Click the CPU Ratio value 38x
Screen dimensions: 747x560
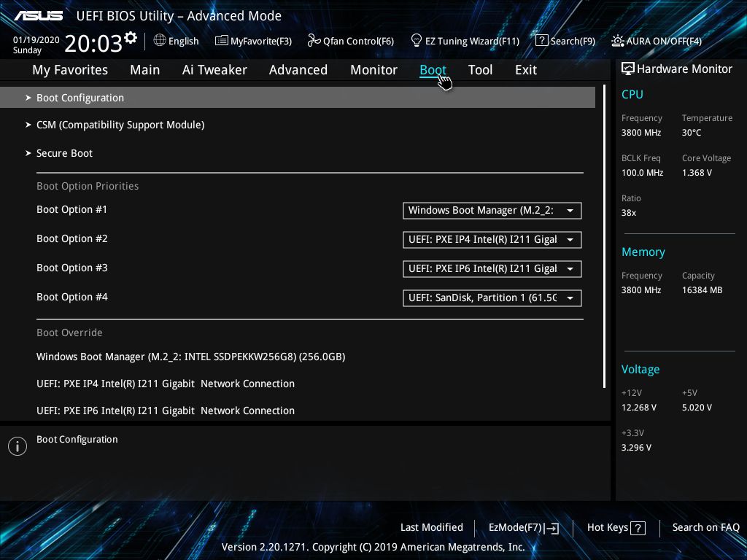coord(629,213)
